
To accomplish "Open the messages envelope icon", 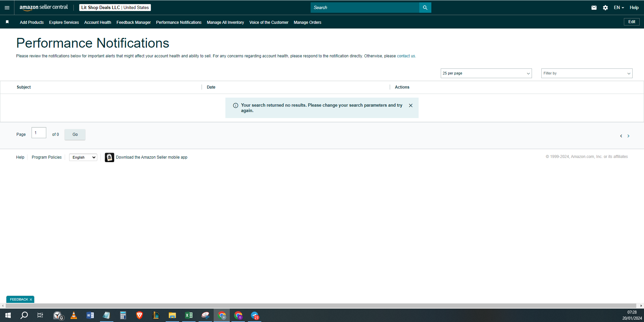I will pos(594,8).
